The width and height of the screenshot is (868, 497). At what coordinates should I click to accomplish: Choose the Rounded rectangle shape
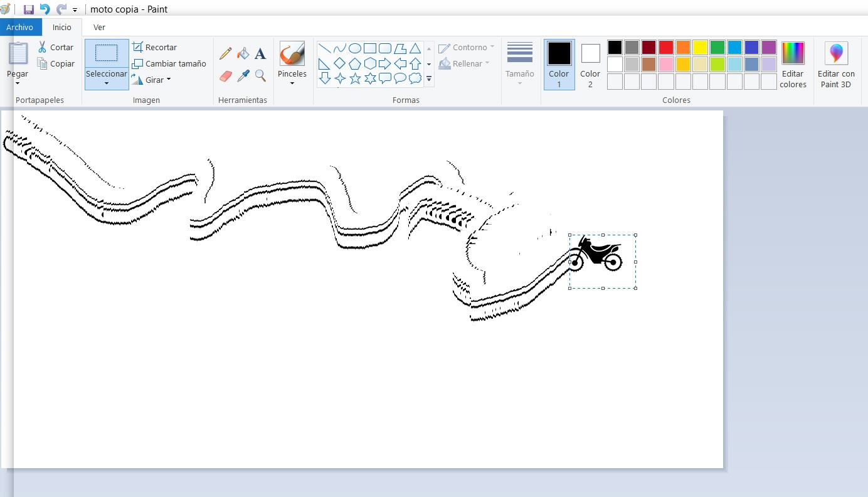385,48
